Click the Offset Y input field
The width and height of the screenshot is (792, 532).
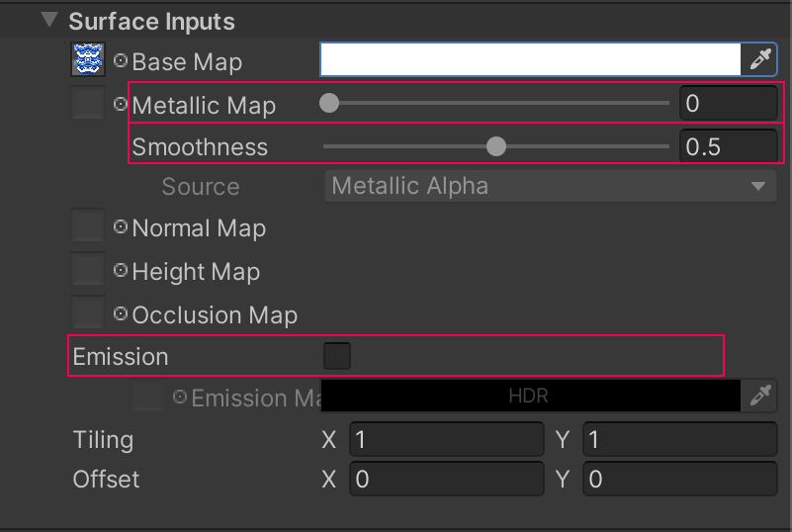pyautogui.click(x=679, y=480)
